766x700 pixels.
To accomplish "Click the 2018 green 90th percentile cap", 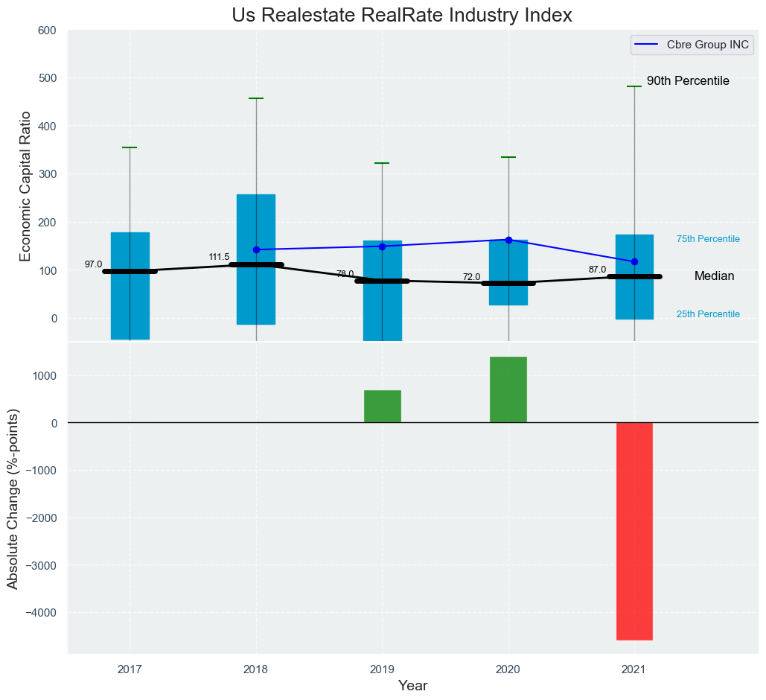I will [256, 98].
